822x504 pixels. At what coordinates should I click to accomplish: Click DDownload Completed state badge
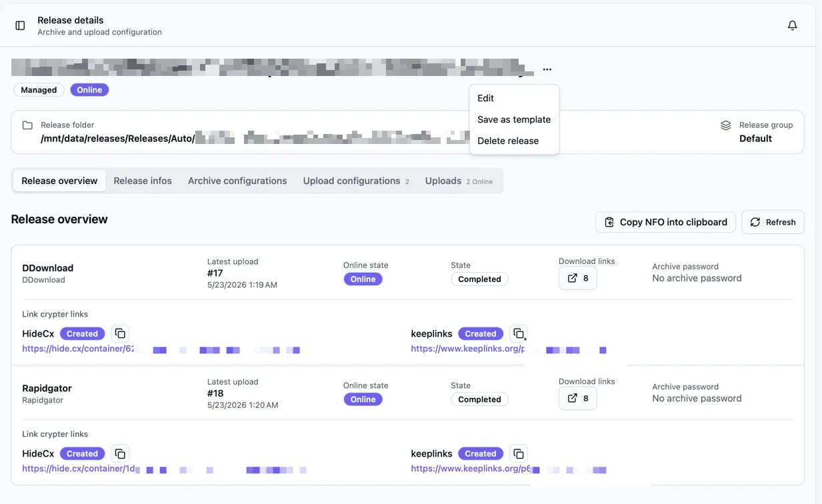tap(479, 279)
